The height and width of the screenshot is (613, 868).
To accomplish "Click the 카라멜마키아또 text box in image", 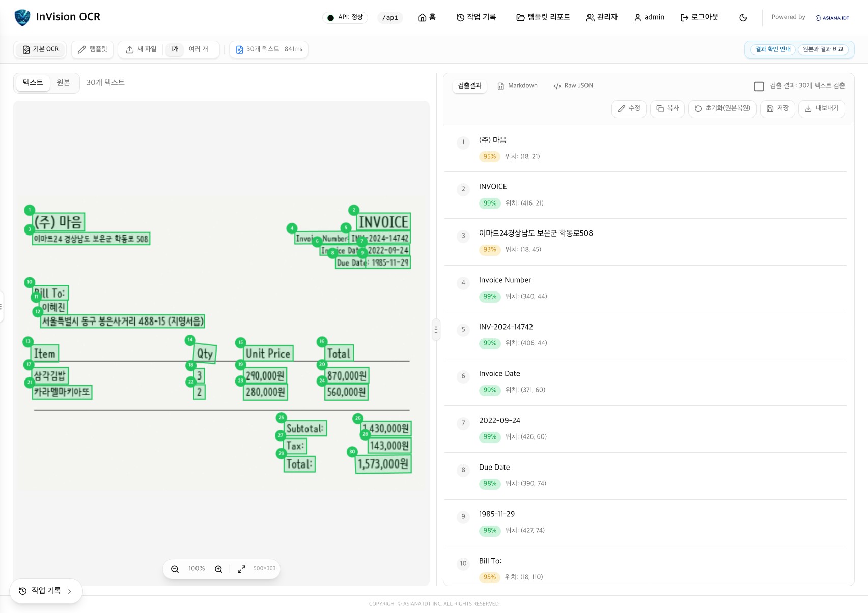I will pyautogui.click(x=62, y=392).
